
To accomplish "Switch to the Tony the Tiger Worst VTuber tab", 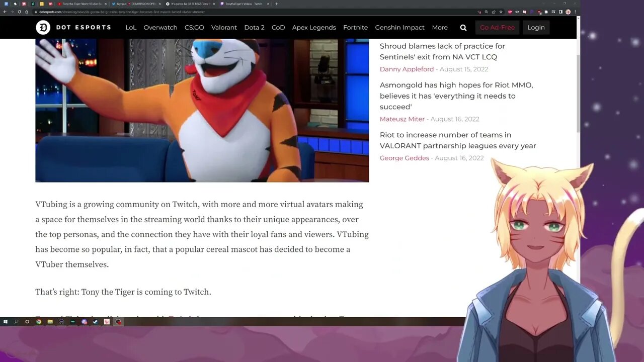I will [82, 4].
